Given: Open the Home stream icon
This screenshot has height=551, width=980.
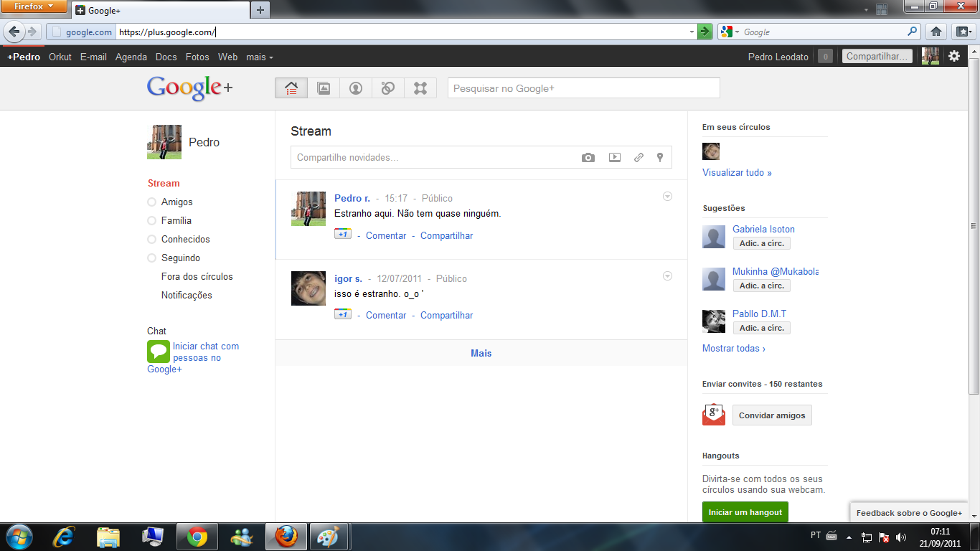Looking at the screenshot, I should (291, 88).
